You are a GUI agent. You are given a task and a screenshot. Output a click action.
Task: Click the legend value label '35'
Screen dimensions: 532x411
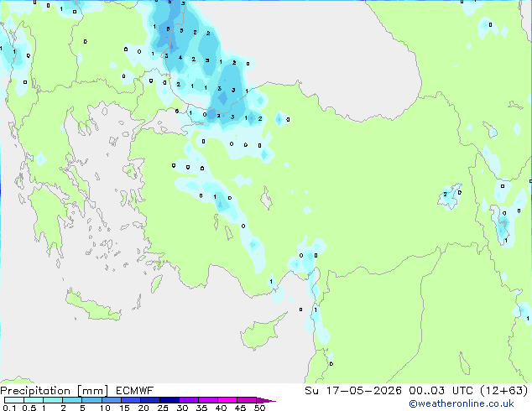point(201,408)
